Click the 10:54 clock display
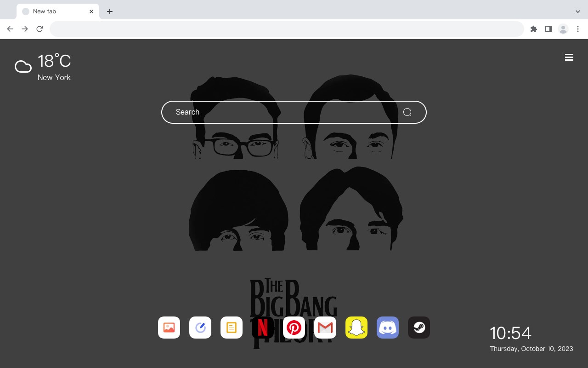588x368 pixels. coord(510,333)
